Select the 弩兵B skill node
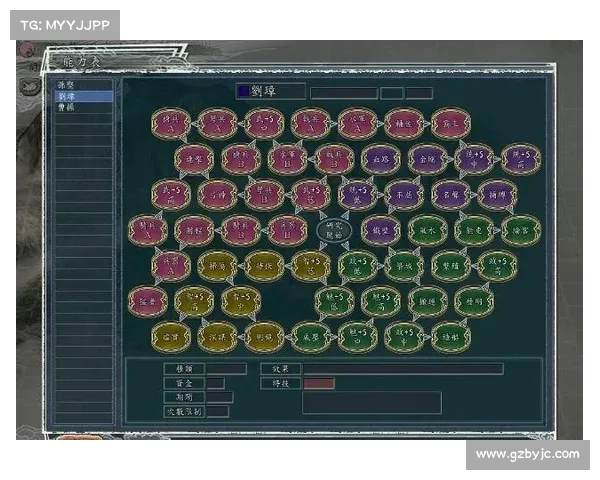600x480 pixels. coord(264,194)
